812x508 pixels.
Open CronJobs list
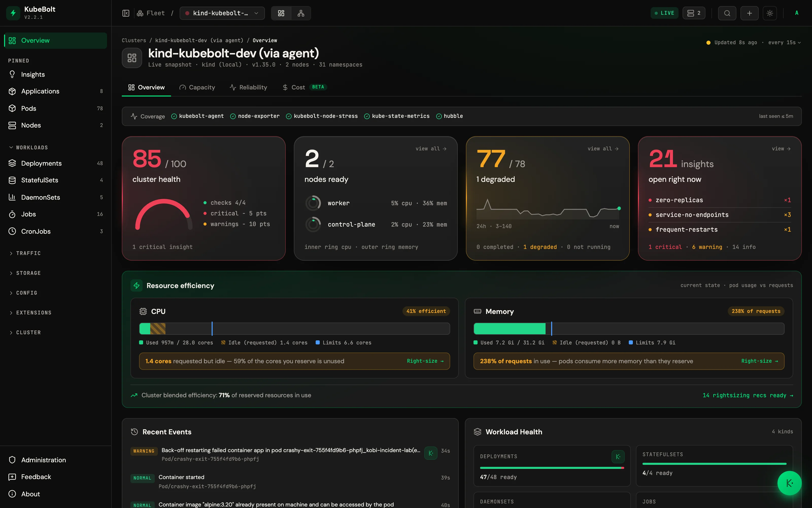[x=55, y=231]
